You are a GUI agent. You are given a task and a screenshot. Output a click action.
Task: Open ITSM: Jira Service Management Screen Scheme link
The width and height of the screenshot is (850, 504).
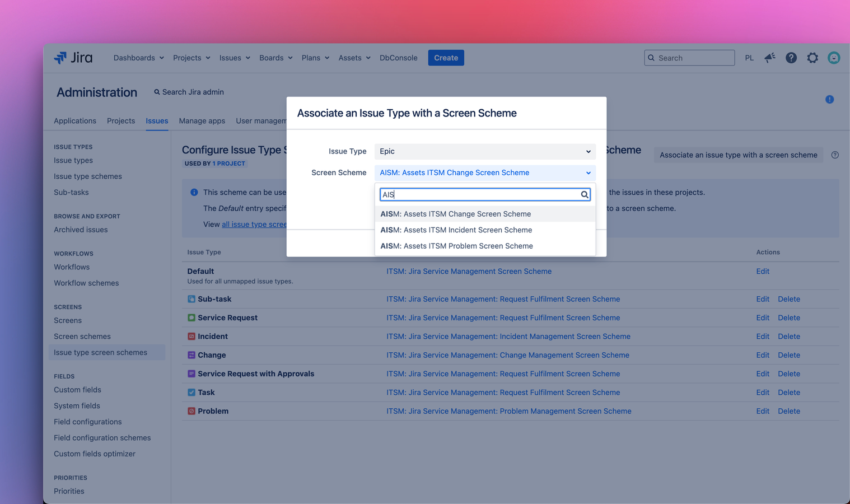(469, 271)
